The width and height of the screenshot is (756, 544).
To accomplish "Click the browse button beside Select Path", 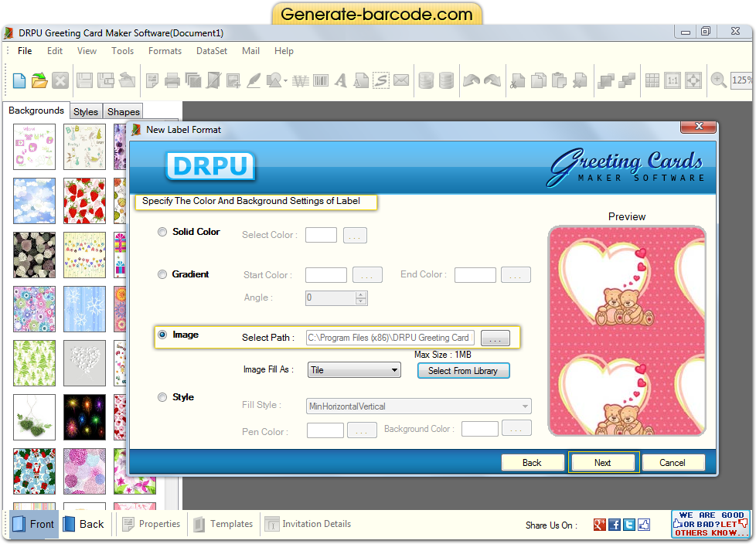I will (495, 338).
